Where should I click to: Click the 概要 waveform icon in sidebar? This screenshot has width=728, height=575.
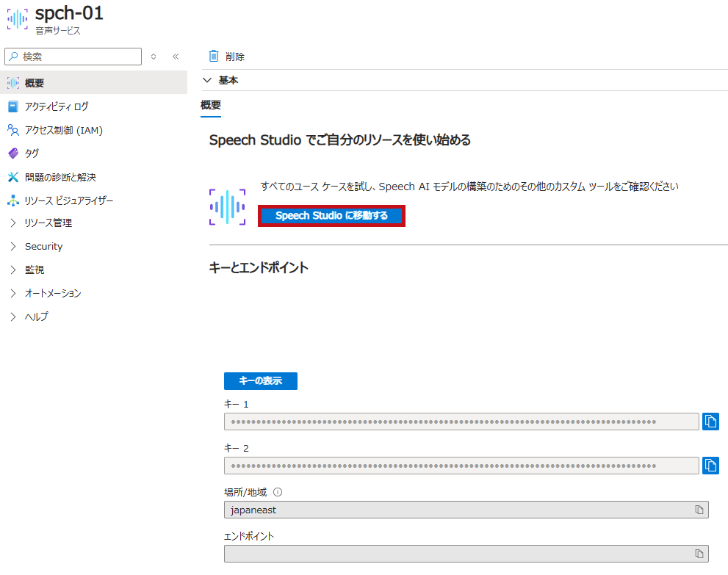point(13,83)
